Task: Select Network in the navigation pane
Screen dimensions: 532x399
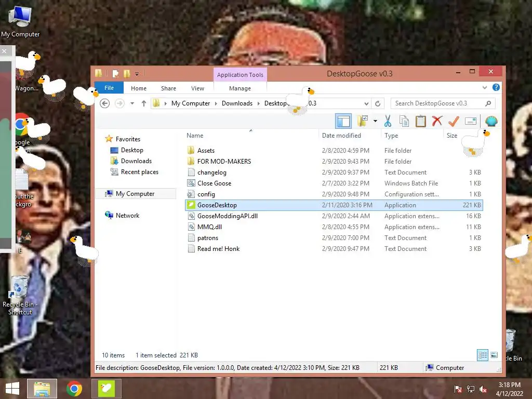Action: 127,216
